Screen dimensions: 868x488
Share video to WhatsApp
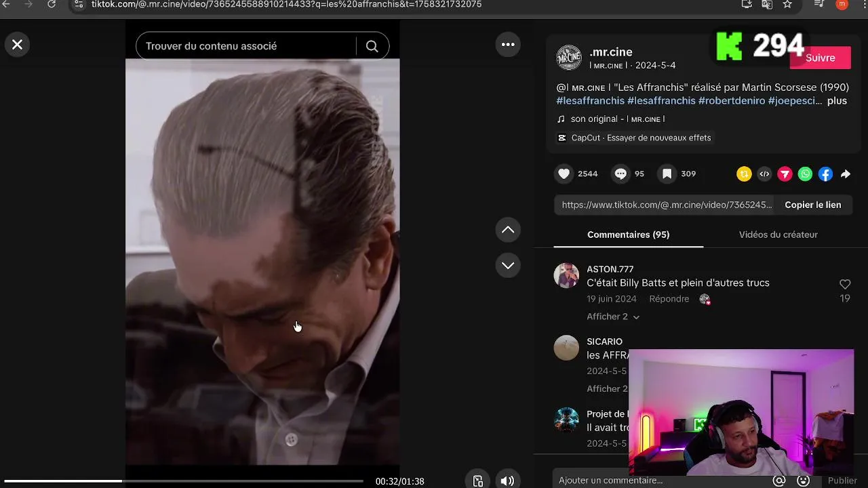pyautogui.click(x=805, y=174)
